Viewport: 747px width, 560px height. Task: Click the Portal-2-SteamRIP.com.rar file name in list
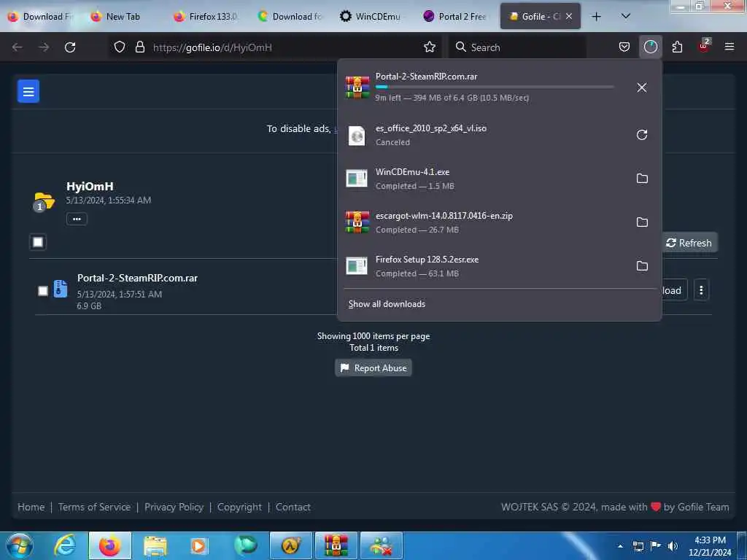pyautogui.click(x=137, y=278)
